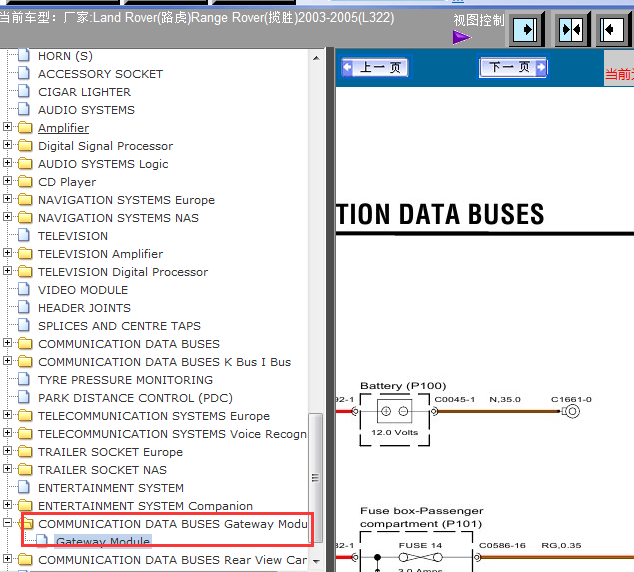This screenshot has height=572, width=634.
Task: Expand TELECOMMUNICATION SYSTEMS Voice Recogn folder
Action: (x=7, y=433)
